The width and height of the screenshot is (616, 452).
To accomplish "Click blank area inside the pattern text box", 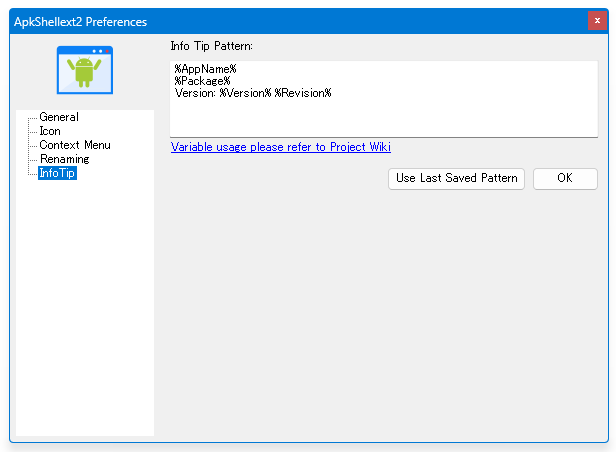I will [x=384, y=118].
